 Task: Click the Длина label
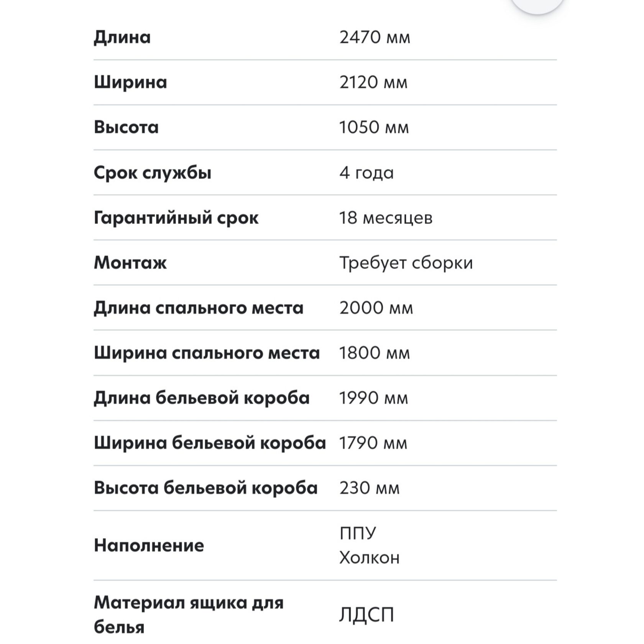(x=122, y=38)
